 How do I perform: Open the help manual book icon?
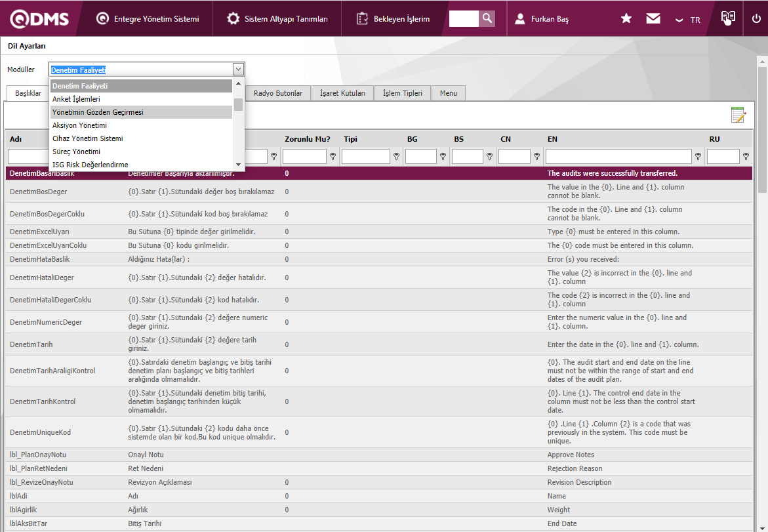728,18
